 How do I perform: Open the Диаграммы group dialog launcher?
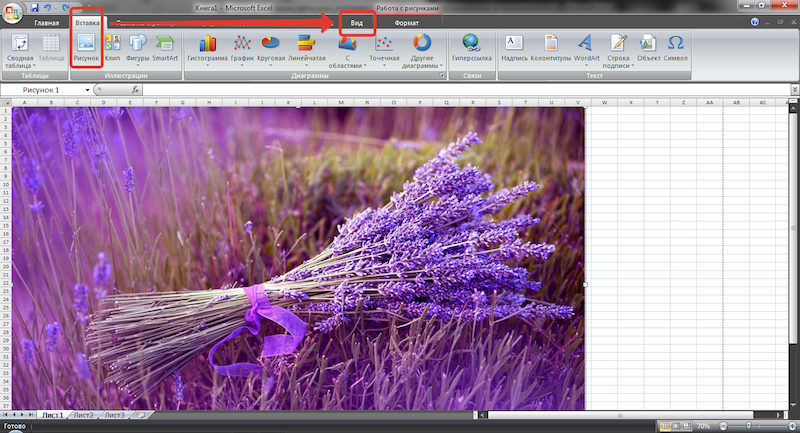[442, 76]
